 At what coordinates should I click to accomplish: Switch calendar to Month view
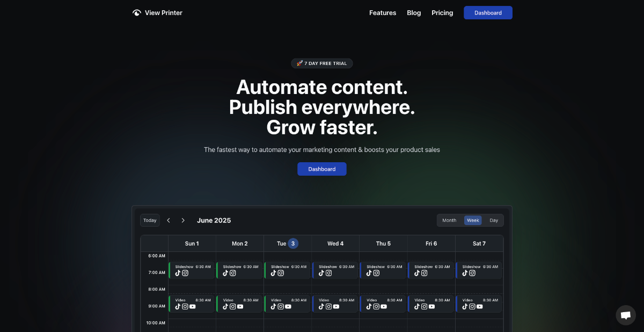(449, 220)
